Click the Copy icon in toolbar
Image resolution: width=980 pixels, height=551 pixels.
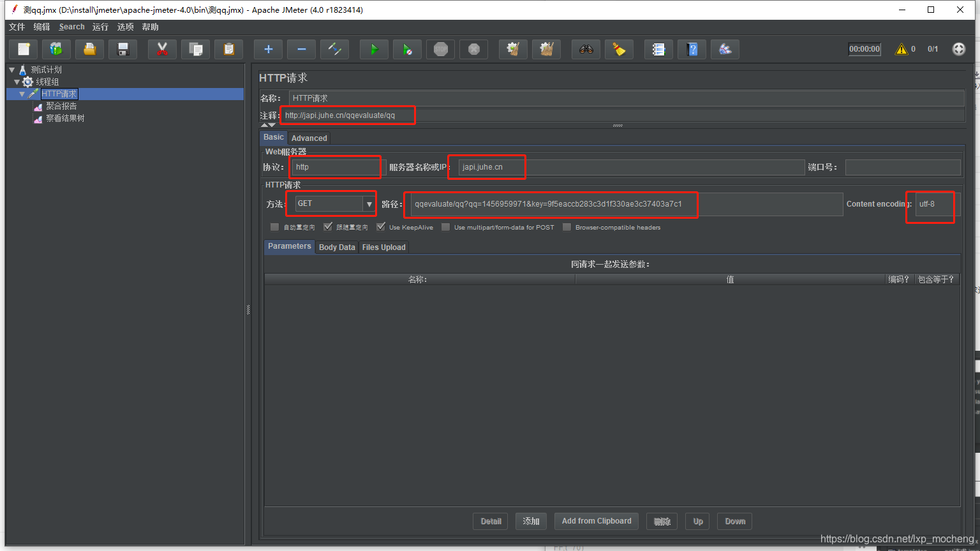tap(196, 49)
